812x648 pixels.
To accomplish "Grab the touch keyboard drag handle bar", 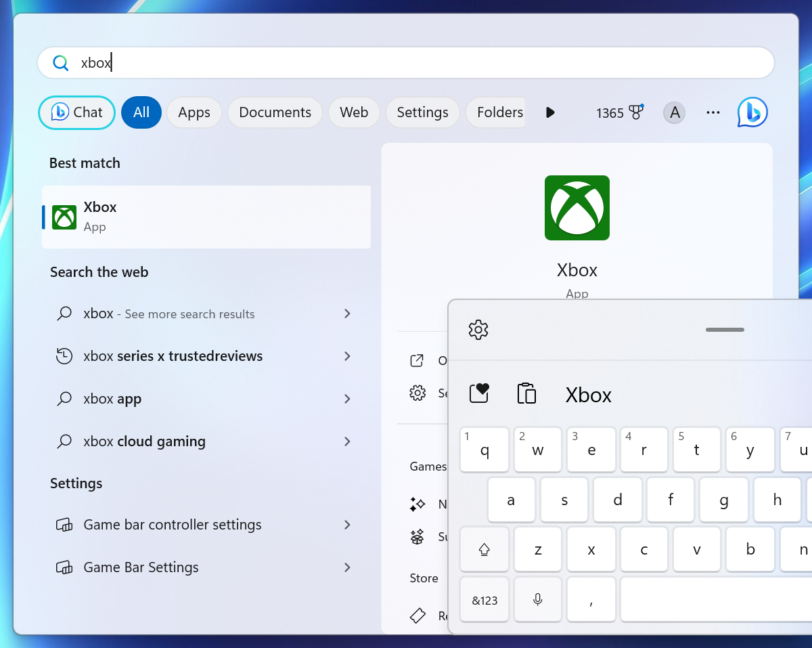I will coord(725,330).
